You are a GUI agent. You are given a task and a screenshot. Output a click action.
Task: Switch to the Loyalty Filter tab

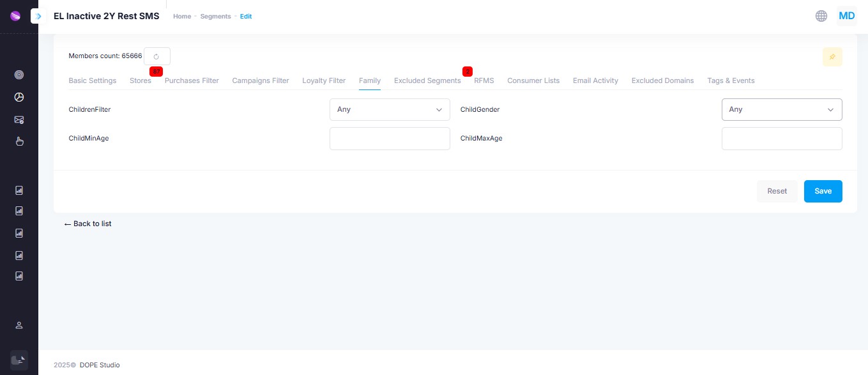coord(324,80)
